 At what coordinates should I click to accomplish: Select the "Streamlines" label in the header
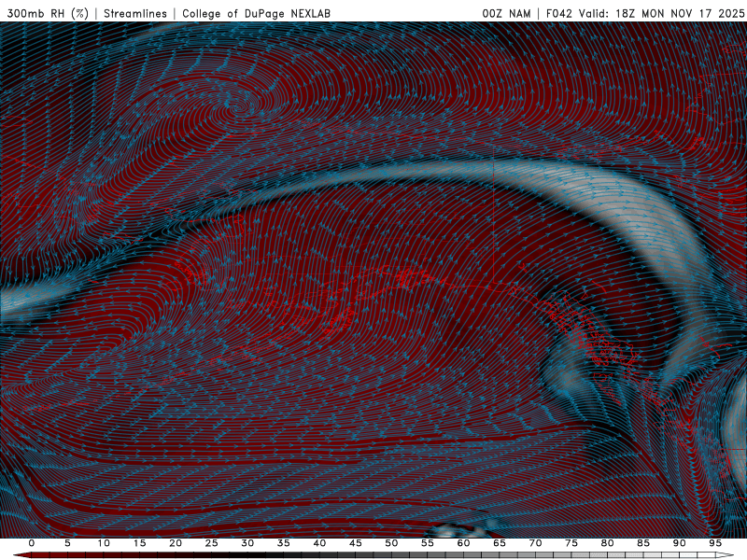click(x=135, y=13)
